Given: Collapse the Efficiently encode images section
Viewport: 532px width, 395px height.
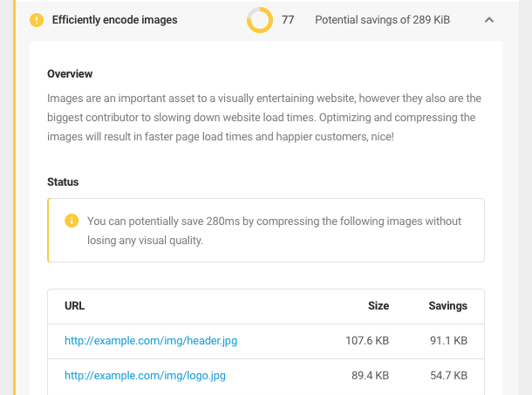Looking at the screenshot, I should click(489, 20).
